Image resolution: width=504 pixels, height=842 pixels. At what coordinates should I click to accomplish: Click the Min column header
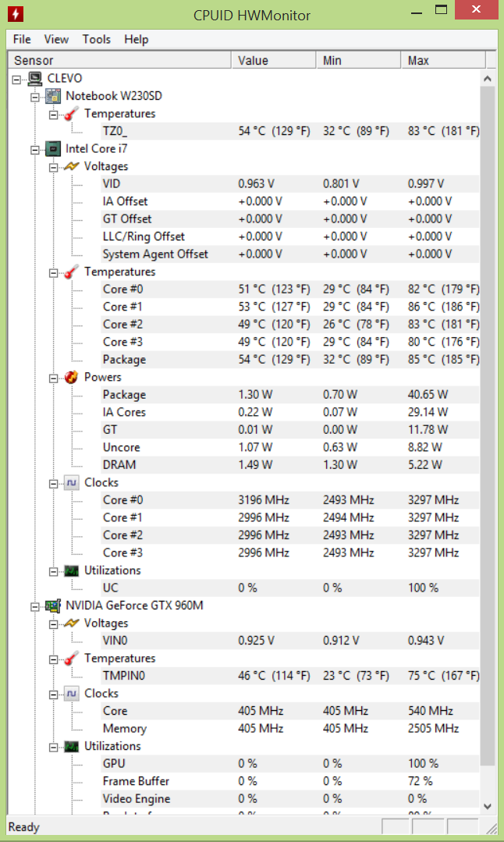(359, 60)
